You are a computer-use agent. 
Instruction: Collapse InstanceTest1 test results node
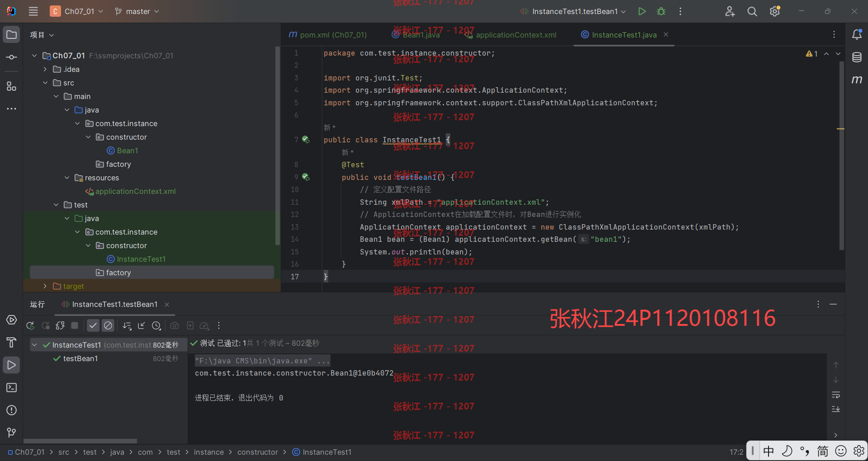pyautogui.click(x=34, y=345)
